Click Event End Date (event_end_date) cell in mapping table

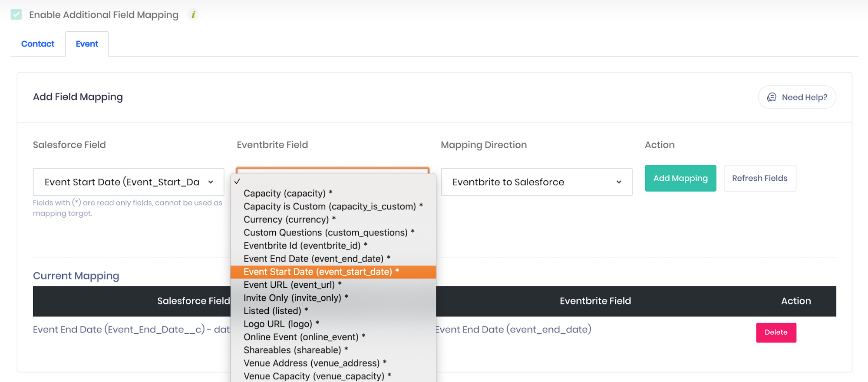514,329
